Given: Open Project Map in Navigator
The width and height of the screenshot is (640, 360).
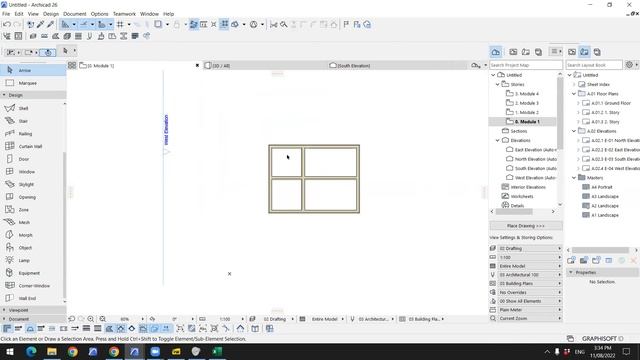Looking at the screenshot, I should click(x=496, y=52).
